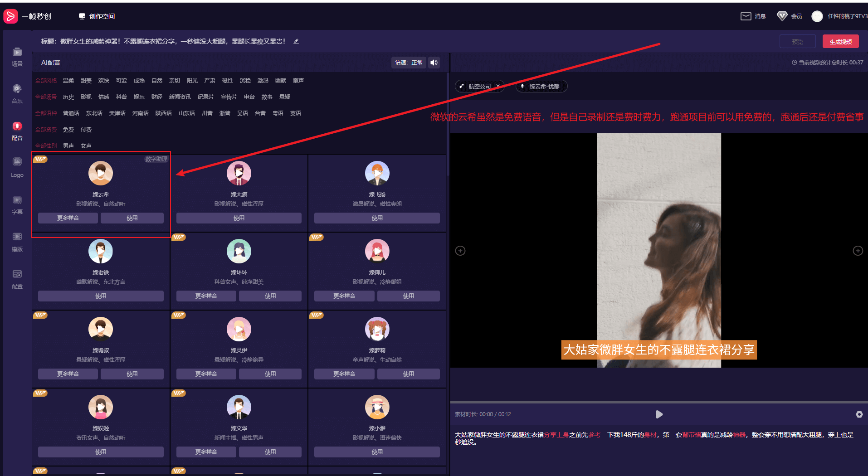Play the 臻小雅 voice sample avatar
Viewport: 868px width, 476px height.
[x=377, y=407]
